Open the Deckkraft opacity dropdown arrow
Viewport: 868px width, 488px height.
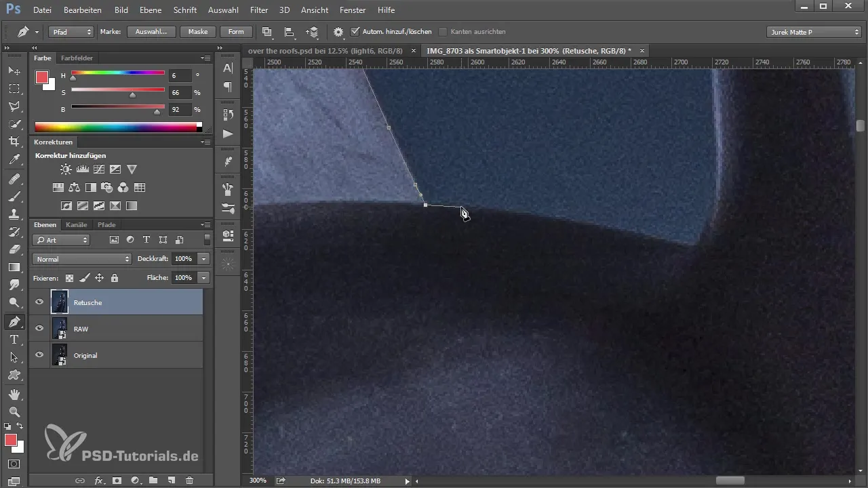(x=204, y=259)
